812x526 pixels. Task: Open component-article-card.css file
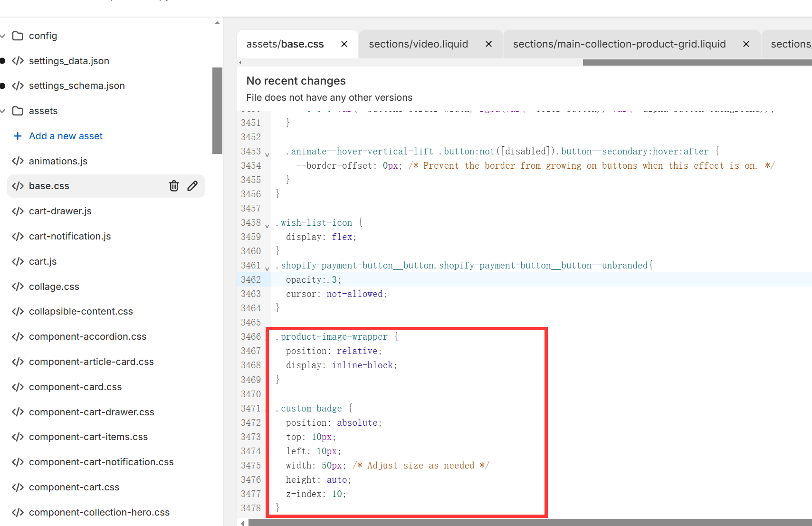click(91, 362)
